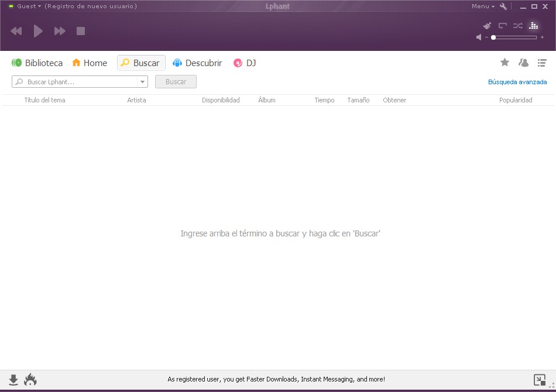Image resolution: width=556 pixels, height=392 pixels.
Task: Open the Menu dropdown
Action: click(483, 6)
